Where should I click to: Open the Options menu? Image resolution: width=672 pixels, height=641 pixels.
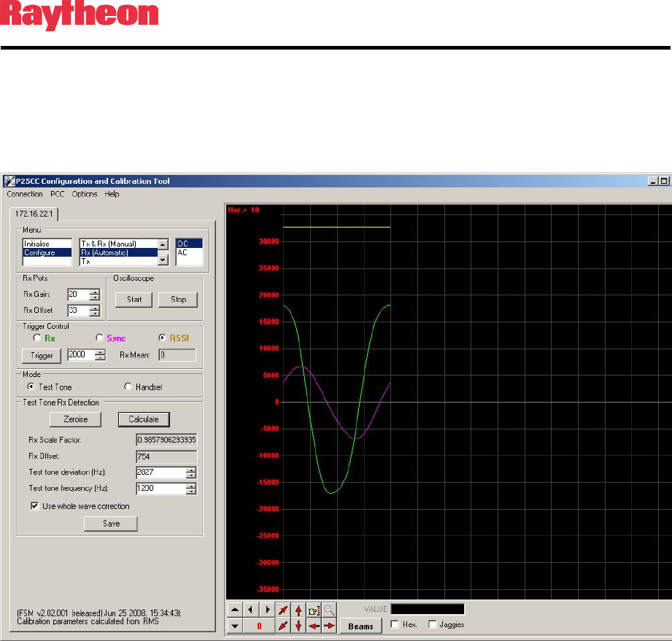(85, 194)
